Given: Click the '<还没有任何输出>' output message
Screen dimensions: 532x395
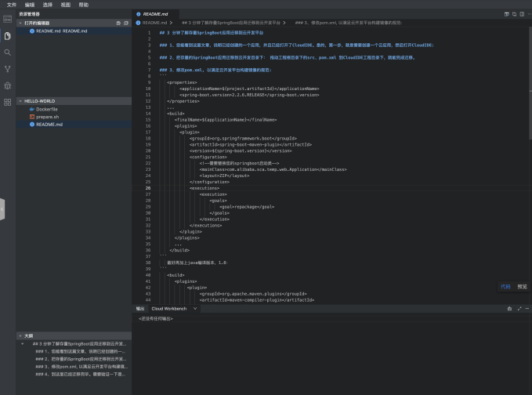Looking at the screenshot, I should pos(156,319).
